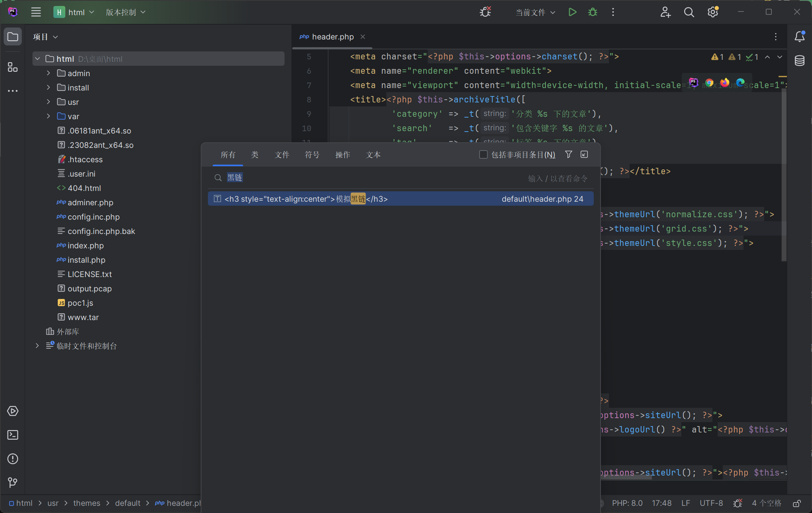Click the Run current file button
Image resolution: width=812 pixels, height=513 pixels.
pyautogui.click(x=572, y=12)
